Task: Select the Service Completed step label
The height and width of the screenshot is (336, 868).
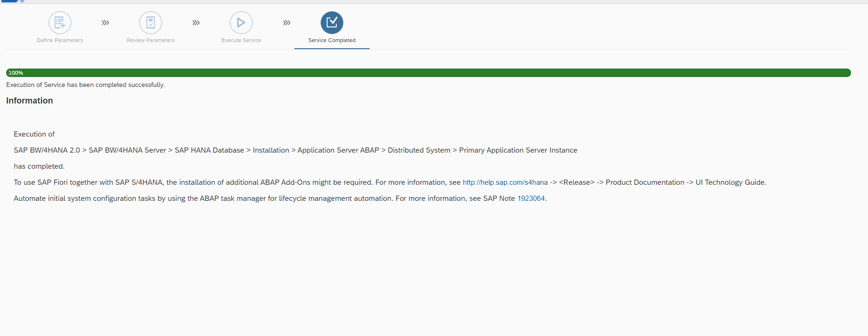Action: coord(332,40)
